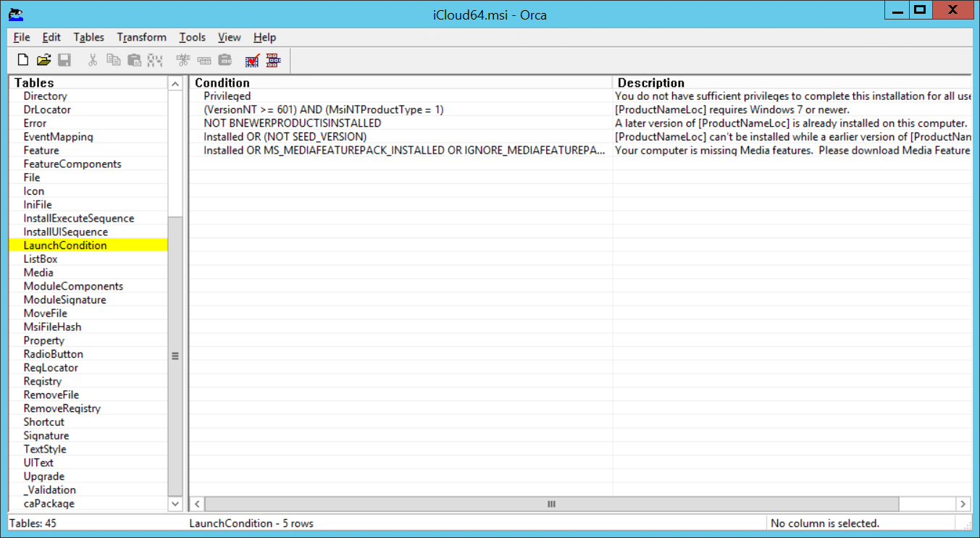Click the Privileged condition cell
This screenshot has height=538, width=980.
(x=401, y=96)
